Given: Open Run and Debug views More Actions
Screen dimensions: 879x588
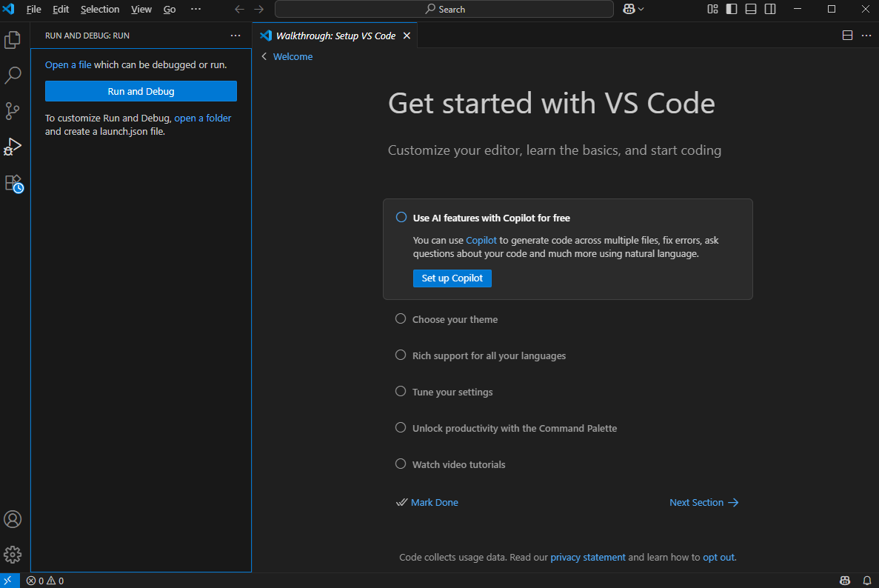Looking at the screenshot, I should (x=235, y=36).
